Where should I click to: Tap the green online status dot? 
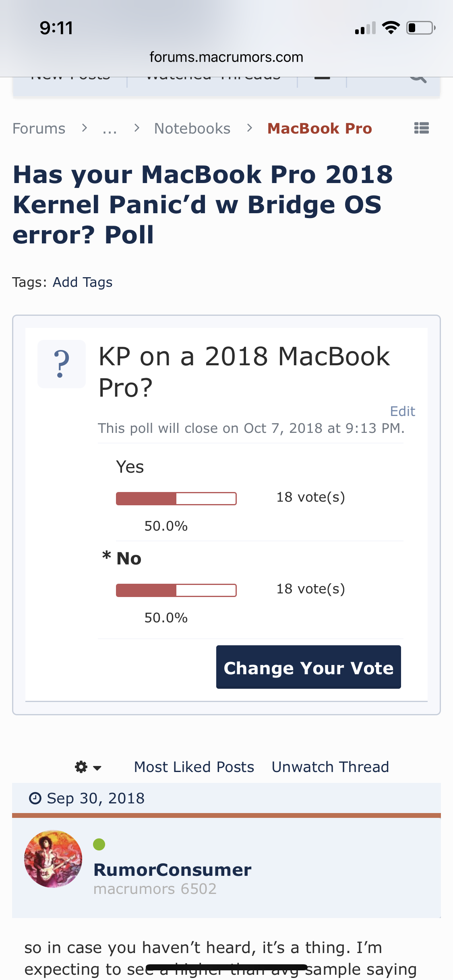pos(99,844)
